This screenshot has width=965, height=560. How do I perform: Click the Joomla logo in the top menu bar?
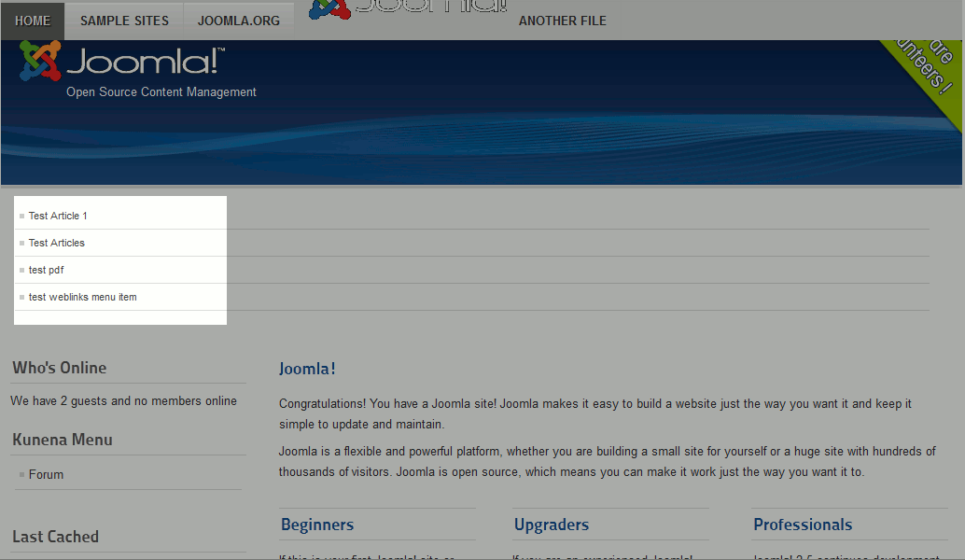408,8
